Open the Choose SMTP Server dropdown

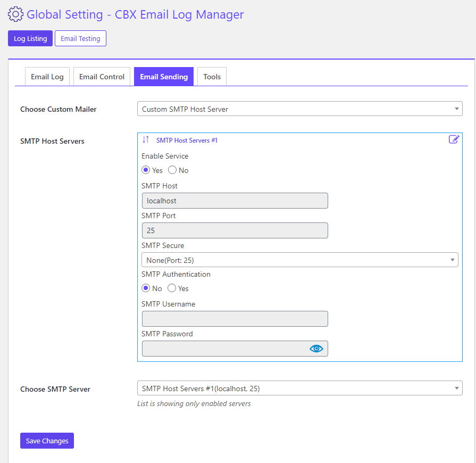coord(299,388)
